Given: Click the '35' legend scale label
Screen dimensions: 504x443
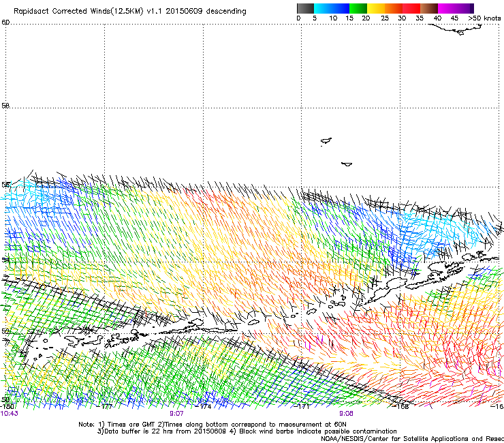Looking at the screenshot, I should click(x=420, y=18).
